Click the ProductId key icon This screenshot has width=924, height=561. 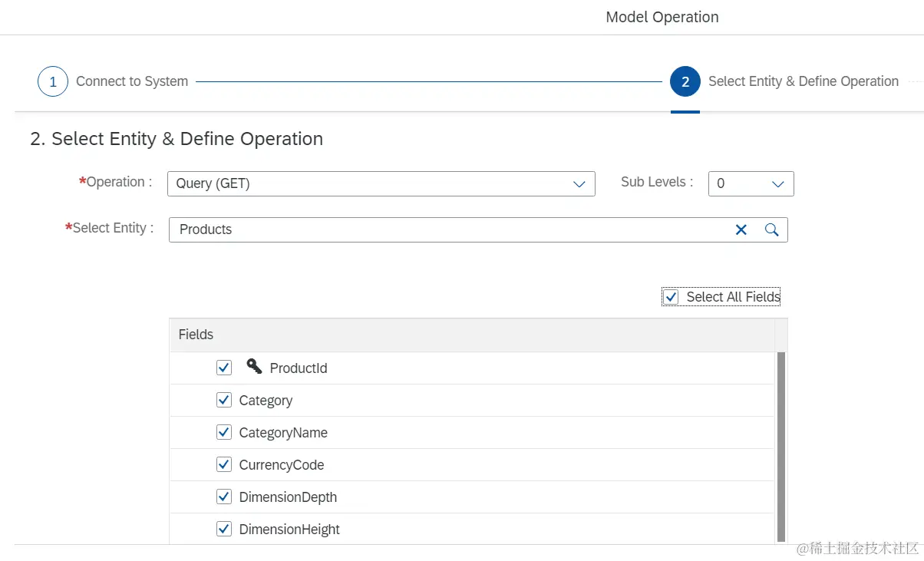tap(254, 367)
